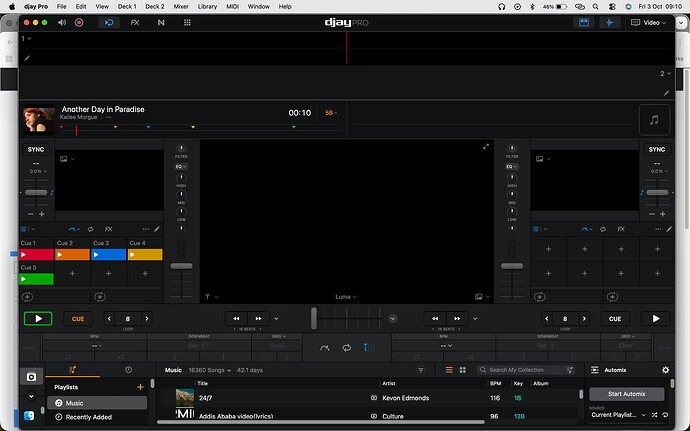Click the pencil edit icon above the cue pads
Image resolution: width=690 pixels, height=431 pixels.
156,228
